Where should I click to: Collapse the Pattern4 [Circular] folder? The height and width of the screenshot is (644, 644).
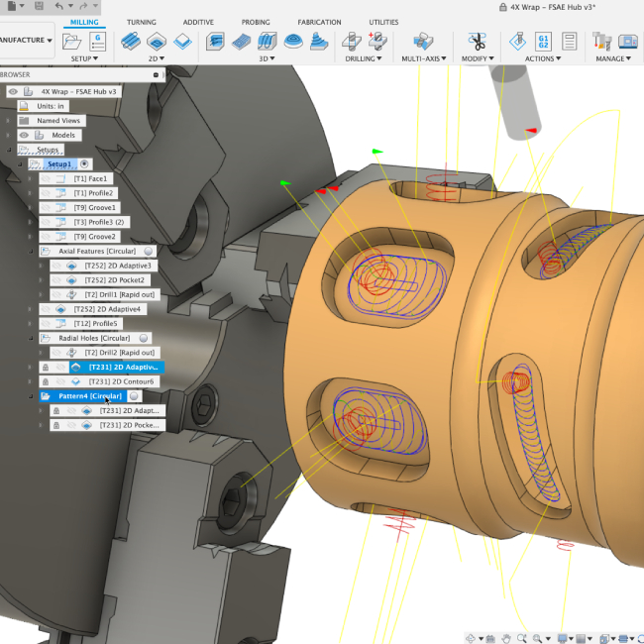click(31, 396)
